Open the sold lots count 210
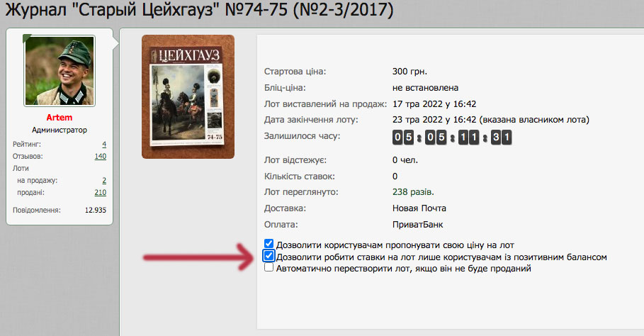 coord(100,192)
